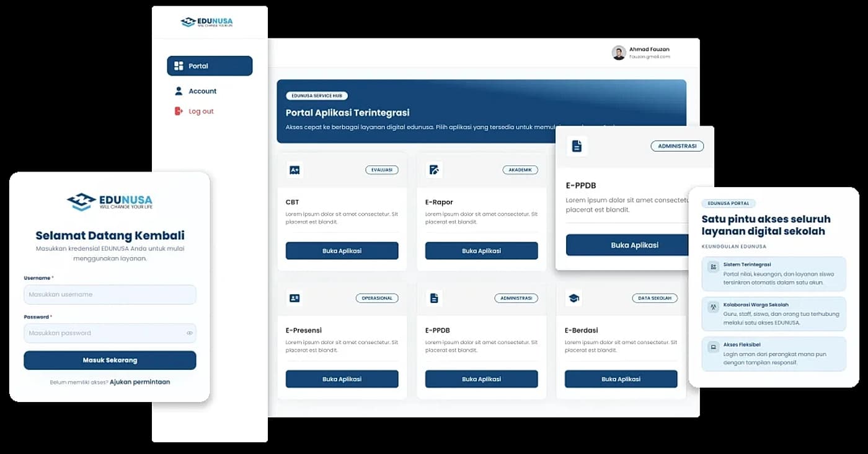The width and height of the screenshot is (868, 454).
Task: Click Ahmad Fauzan profile avatar
Action: [619, 53]
